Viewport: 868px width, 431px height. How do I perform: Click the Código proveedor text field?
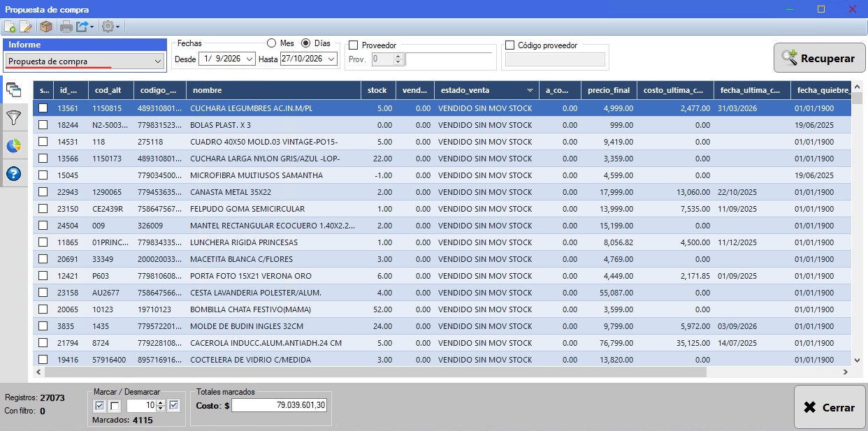pos(555,59)
